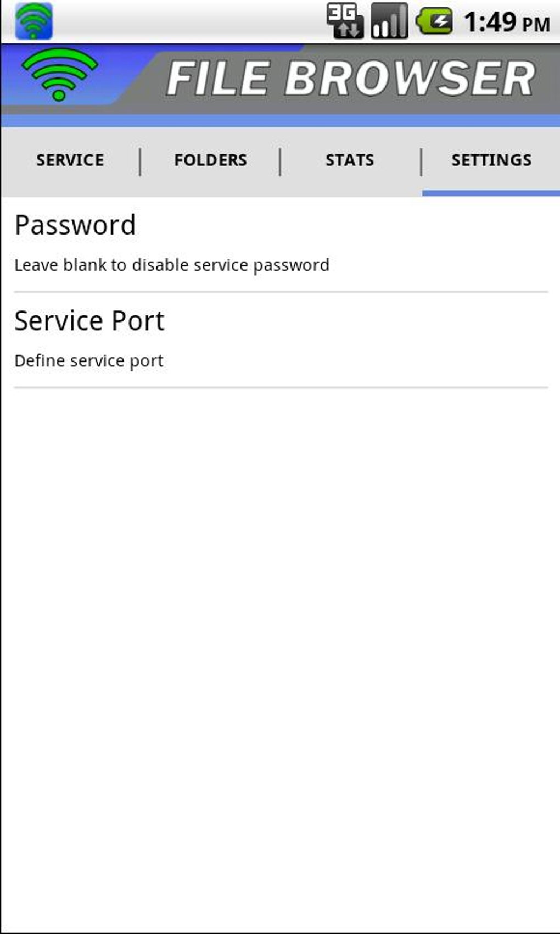Open the FOLDERS tab

(210, 160)
